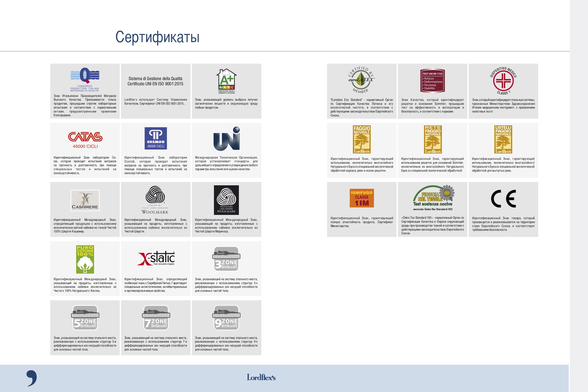Click the Rete Faggio Naturale gold badge
Image resolution: width=588 pixels, height=392 pixels.
pyautogui.click(x=433, y=139)
